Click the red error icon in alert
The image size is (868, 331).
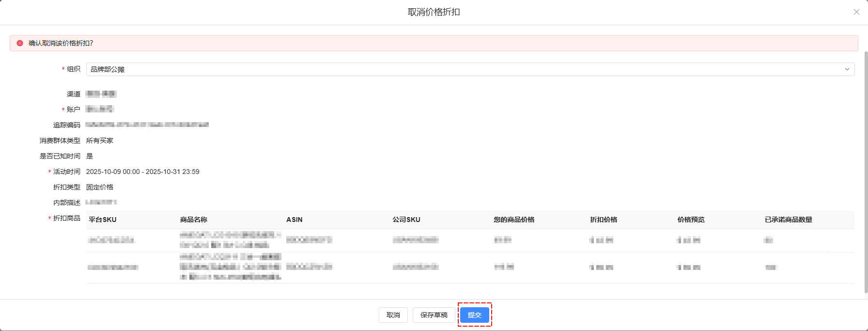pos(20,43)
